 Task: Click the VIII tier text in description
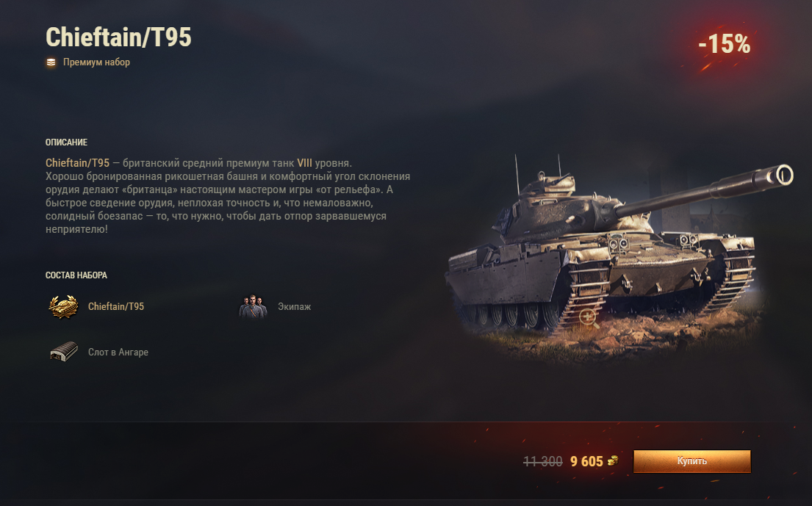pos(304,163)
